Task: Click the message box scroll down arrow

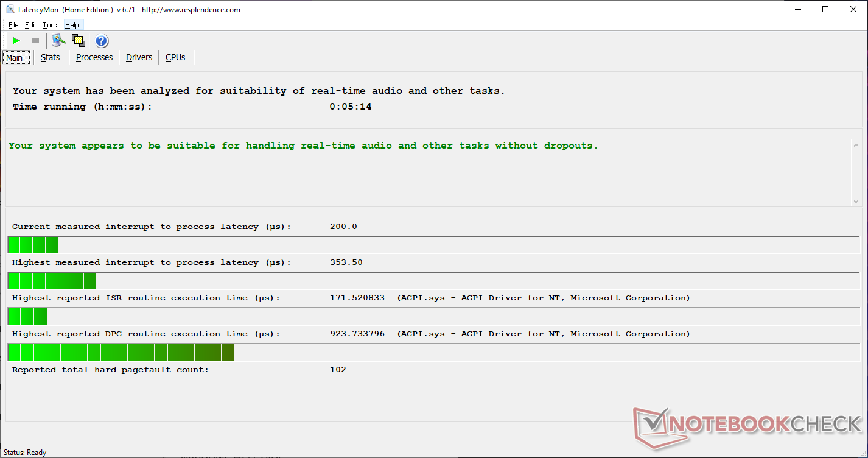Action: point(856,201)
